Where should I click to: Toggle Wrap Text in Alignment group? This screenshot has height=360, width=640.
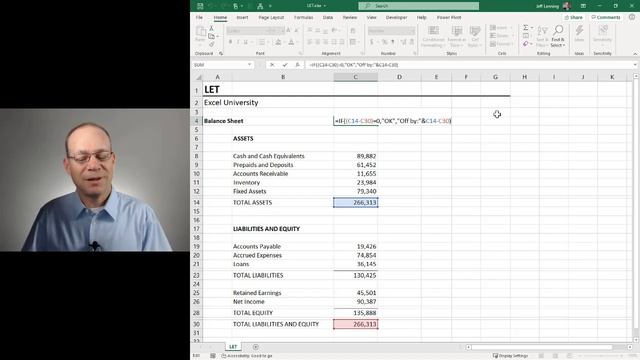[x=353, y=31]
